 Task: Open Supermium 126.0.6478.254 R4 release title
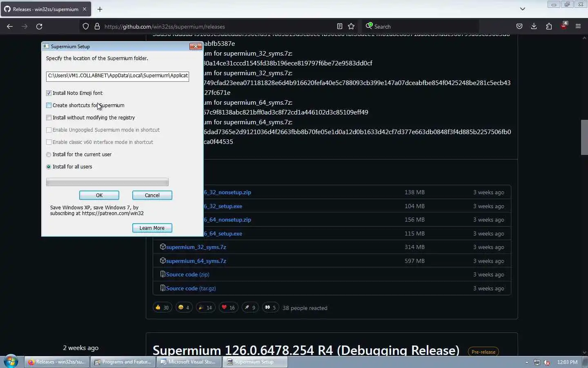click(x=306, y=350)
